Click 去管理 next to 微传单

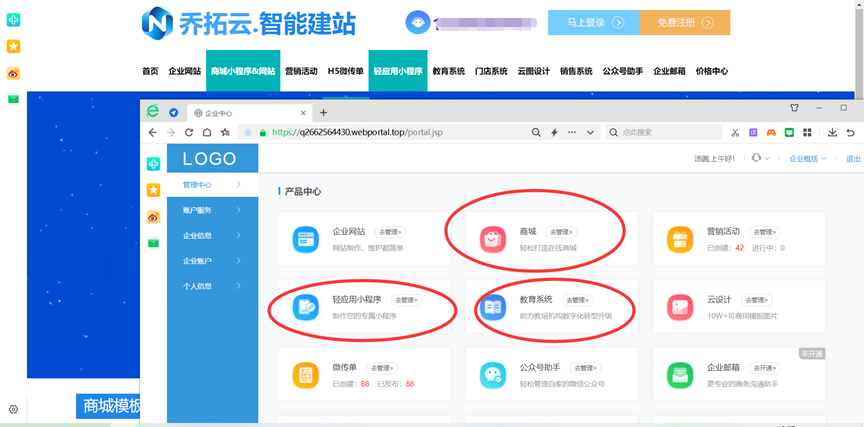click(382, 368)
